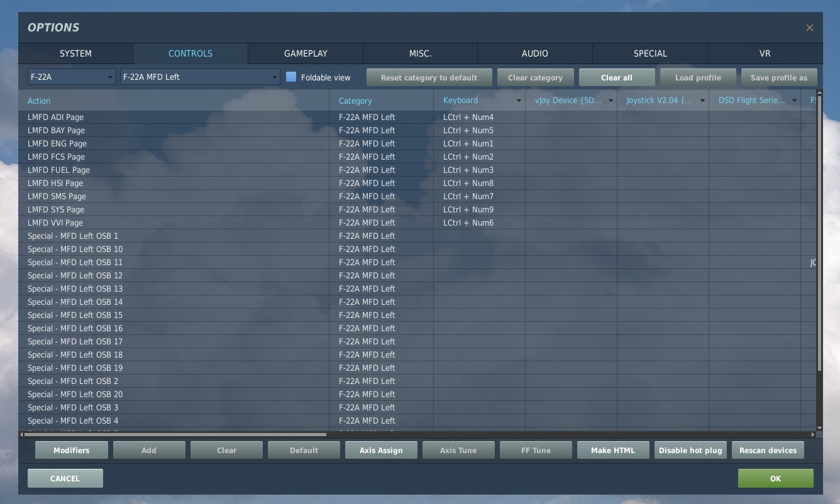
Task: Click the left arrow of horizontal scrollbar
Action: point(21,434)
